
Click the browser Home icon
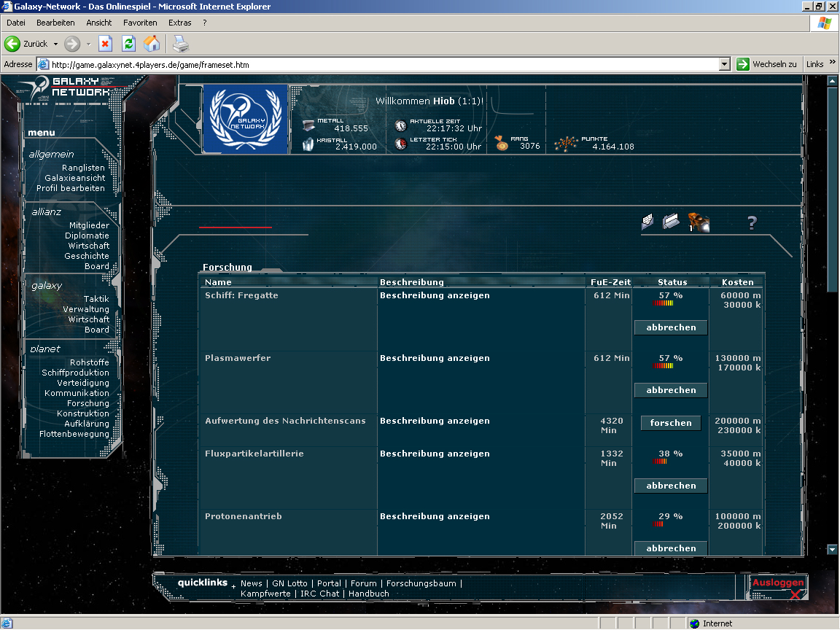[152, 44]
